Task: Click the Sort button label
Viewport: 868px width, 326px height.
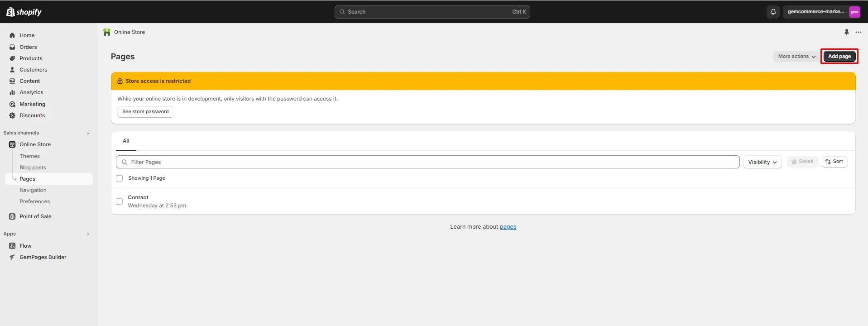Action: (x=838, y=162)
